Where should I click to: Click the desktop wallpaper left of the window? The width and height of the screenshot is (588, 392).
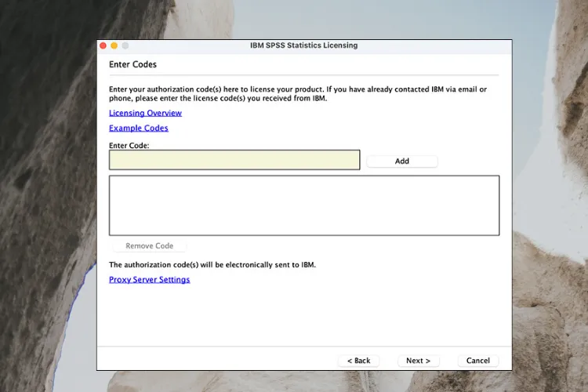tap(47, 196)
